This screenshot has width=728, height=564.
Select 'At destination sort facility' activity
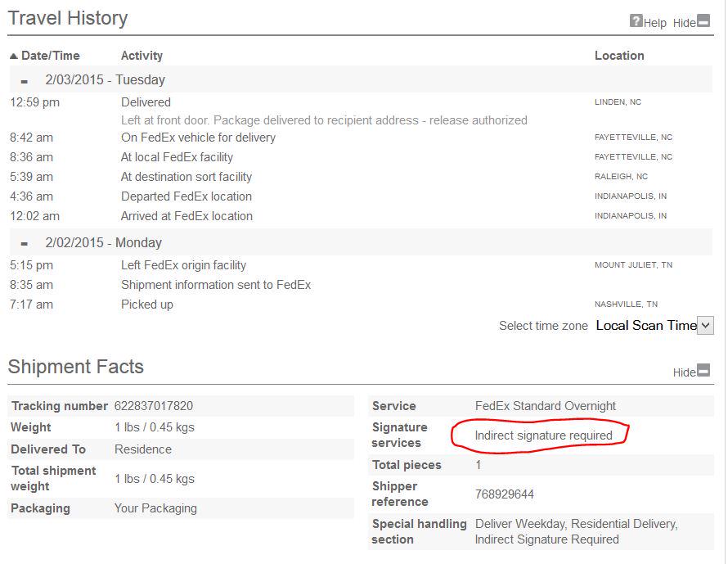[x=186, y=177]
